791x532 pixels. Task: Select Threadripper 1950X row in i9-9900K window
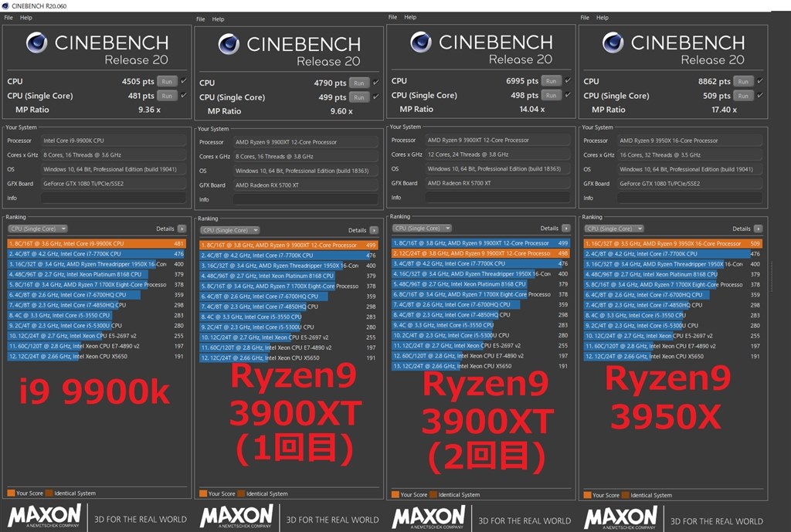(97, 264)
